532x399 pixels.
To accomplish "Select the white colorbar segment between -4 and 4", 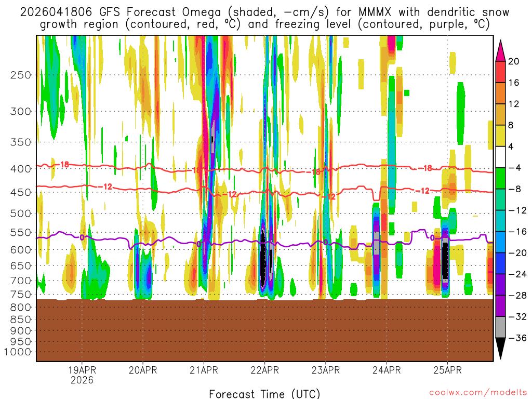I will coord(501,157).
